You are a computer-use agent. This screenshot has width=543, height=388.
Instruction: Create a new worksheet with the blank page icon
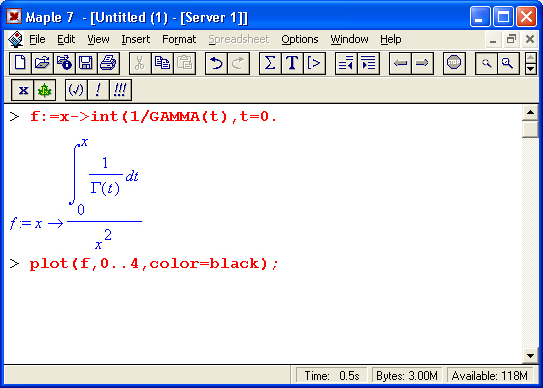[x=20, y=63]
